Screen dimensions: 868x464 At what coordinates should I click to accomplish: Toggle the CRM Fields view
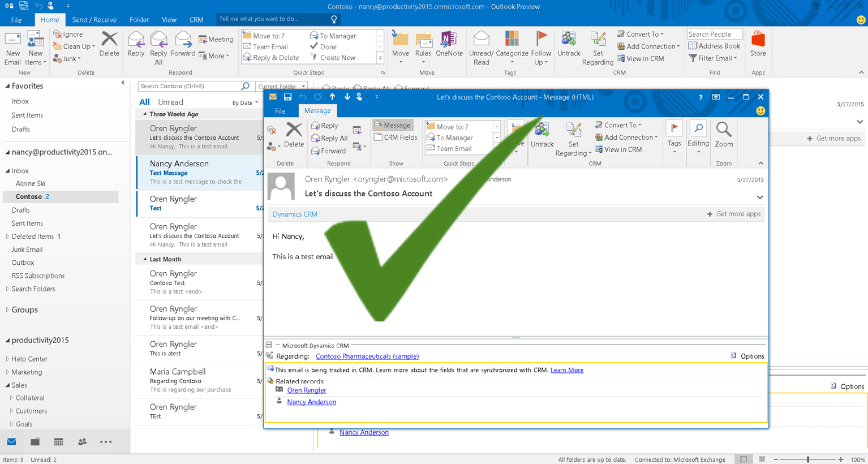click(x=396, y=138)
